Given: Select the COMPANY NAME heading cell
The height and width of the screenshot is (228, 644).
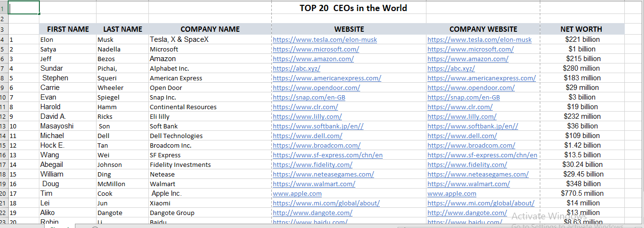Looking at the screenshot, I should pyautogui.click(x=210, y=29).
